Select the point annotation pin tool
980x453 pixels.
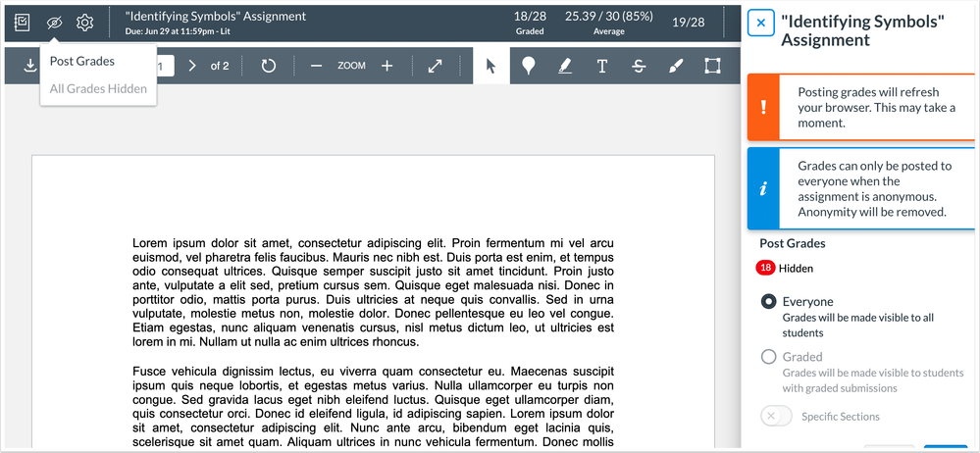click(x=528, y=66)
